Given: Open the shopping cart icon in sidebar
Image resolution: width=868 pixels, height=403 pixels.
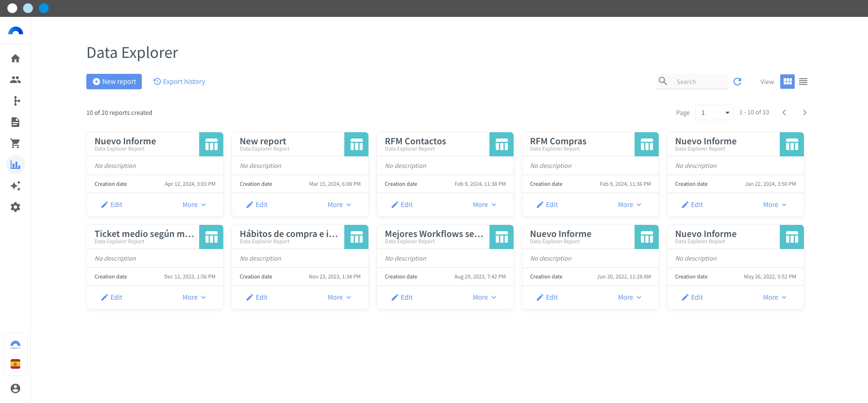Looking at the screenshot, I should (15, 143).
